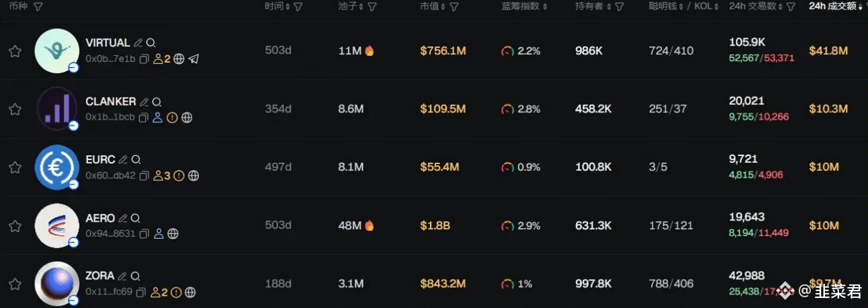Viewport: 868px width, 308px height.
Task: Toggle the favorite star for ZORA
Action: (x=15, y=284)
